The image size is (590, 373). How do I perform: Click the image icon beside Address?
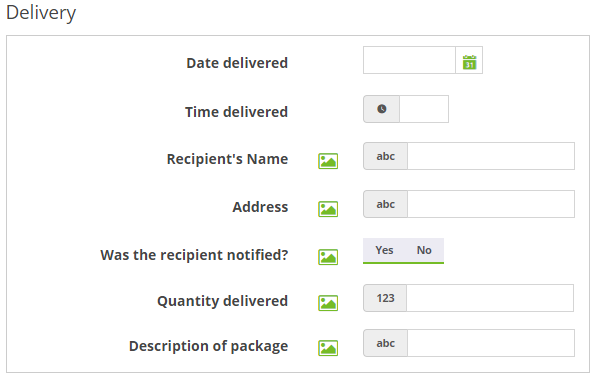pos(328,209)
